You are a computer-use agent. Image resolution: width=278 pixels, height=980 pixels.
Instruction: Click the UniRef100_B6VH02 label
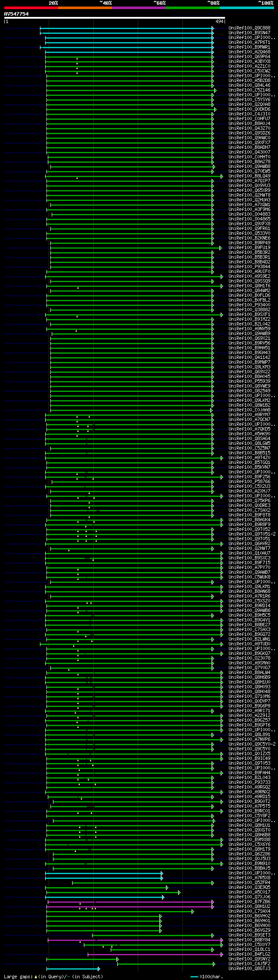[x=249, y=916]
